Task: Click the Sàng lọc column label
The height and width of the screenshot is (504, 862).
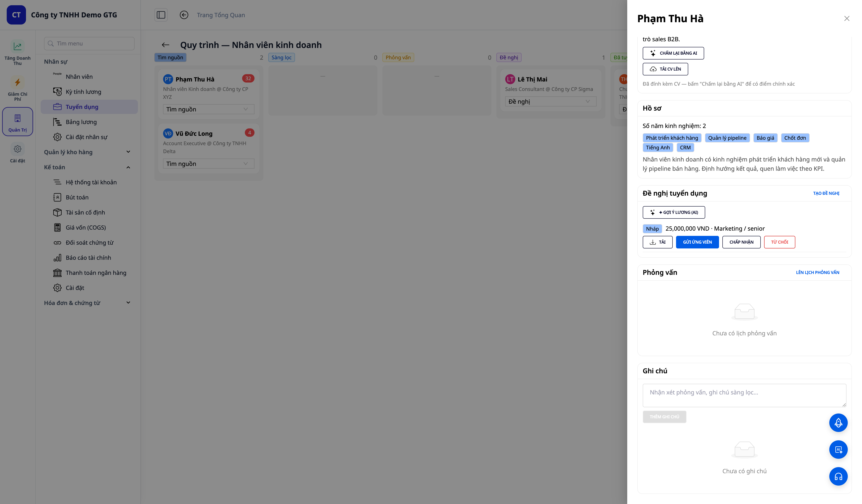Action: coord(282,57)
